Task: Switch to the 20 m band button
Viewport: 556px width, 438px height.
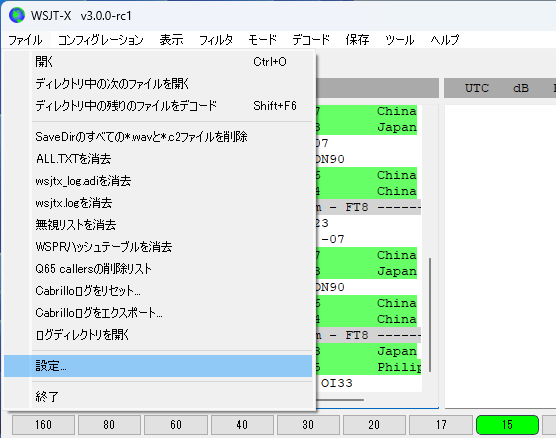Action: (374, 425)
